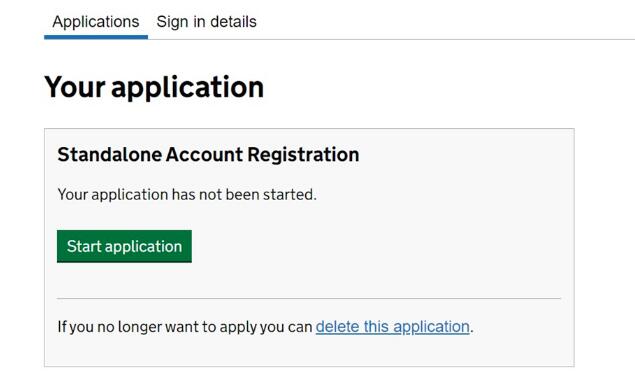
Task: Open the Sign in details tab
Action: [206, 22]
